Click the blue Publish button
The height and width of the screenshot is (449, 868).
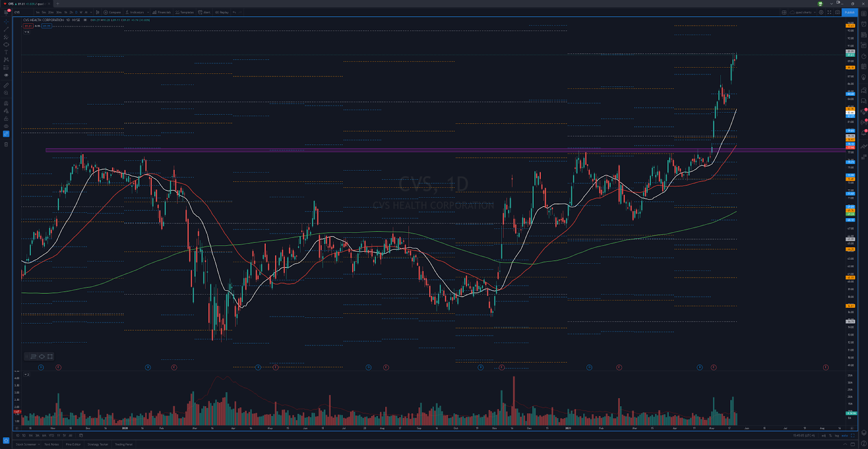(x=850, y=12)
